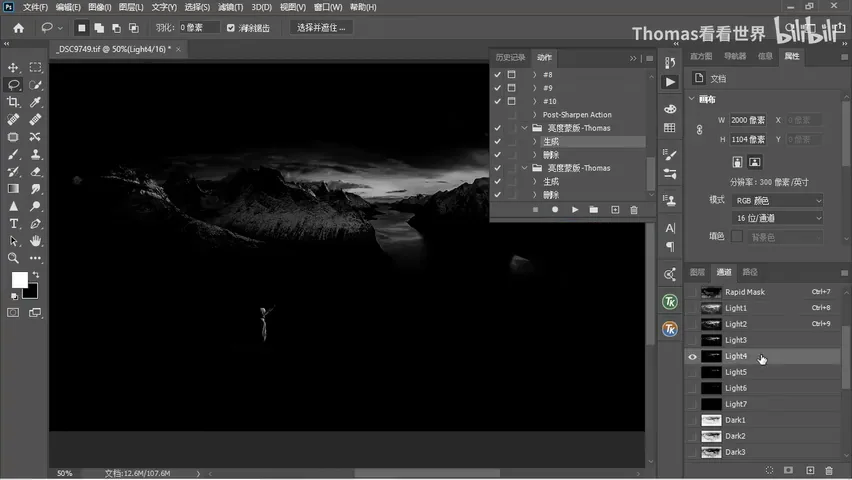Edit the canvas width W field
This screenshot has height=480, width=852.
tap(748, 120)
